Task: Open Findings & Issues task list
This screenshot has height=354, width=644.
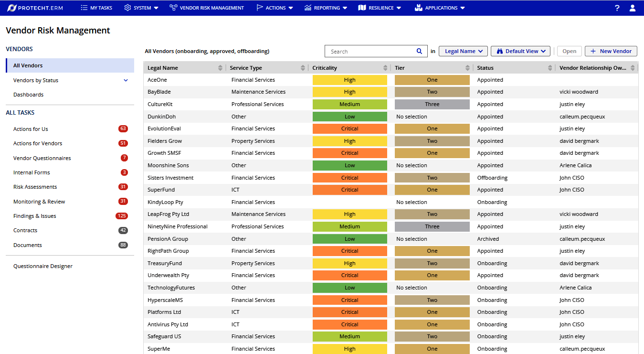Action: click(35, 216)
